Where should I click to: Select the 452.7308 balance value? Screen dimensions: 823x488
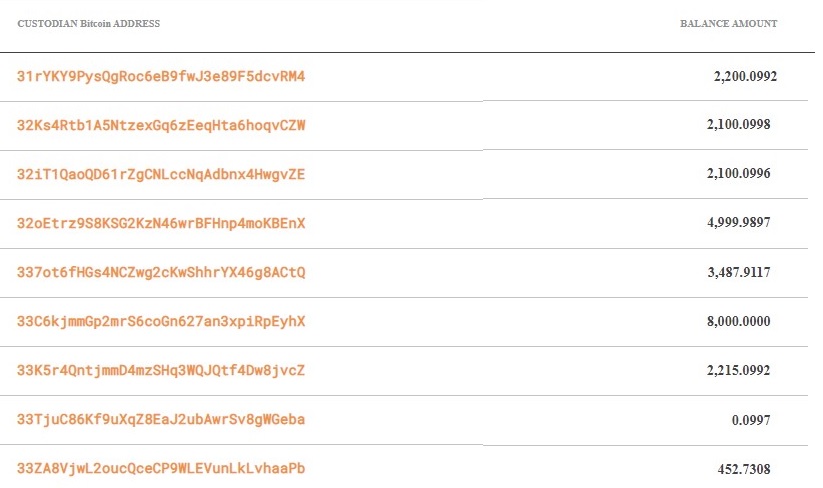point(744,469)
